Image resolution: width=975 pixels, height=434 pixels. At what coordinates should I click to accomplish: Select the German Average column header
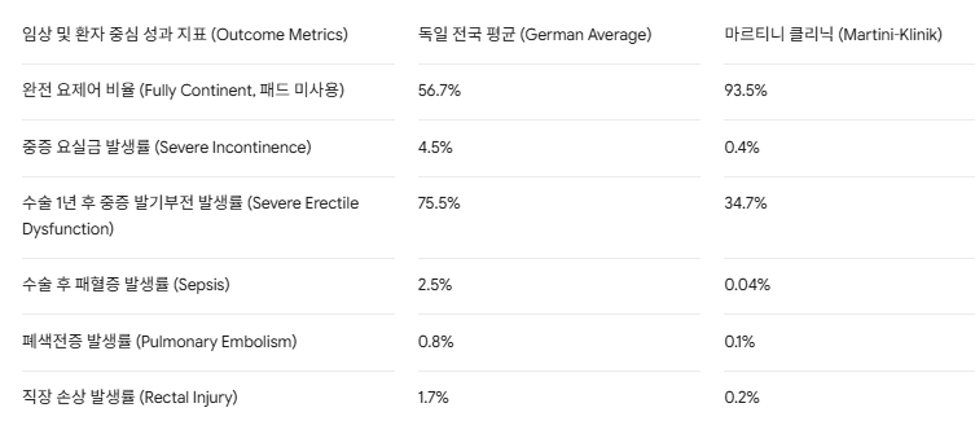(x=535, y=35)
